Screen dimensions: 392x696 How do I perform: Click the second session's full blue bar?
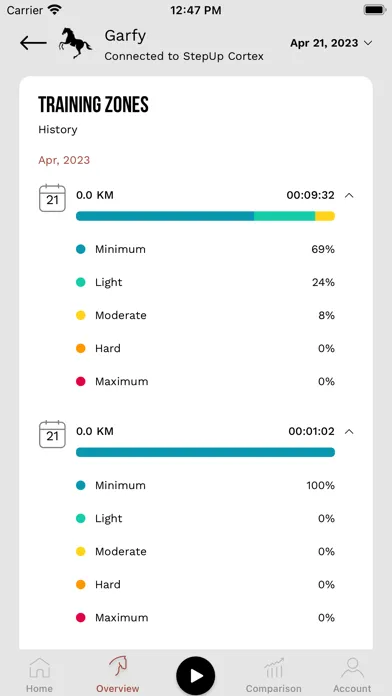point(205,452)
